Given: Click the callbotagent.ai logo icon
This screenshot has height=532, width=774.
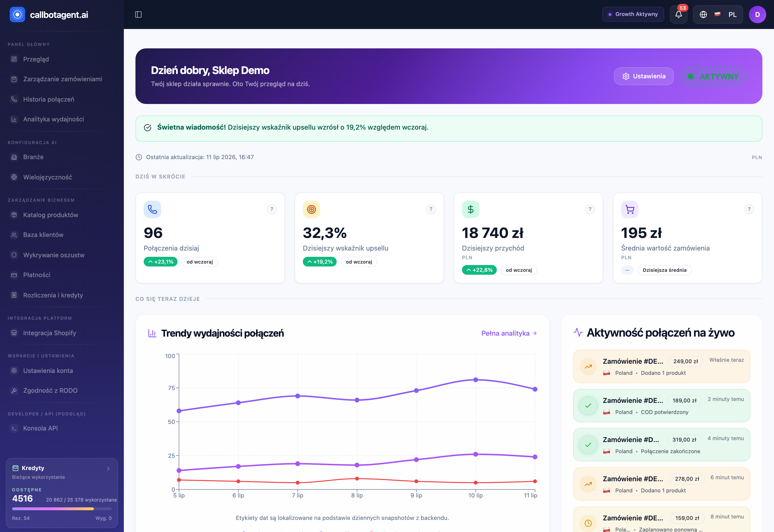Looking at the screenshot, I should click(x=17, y=14).
